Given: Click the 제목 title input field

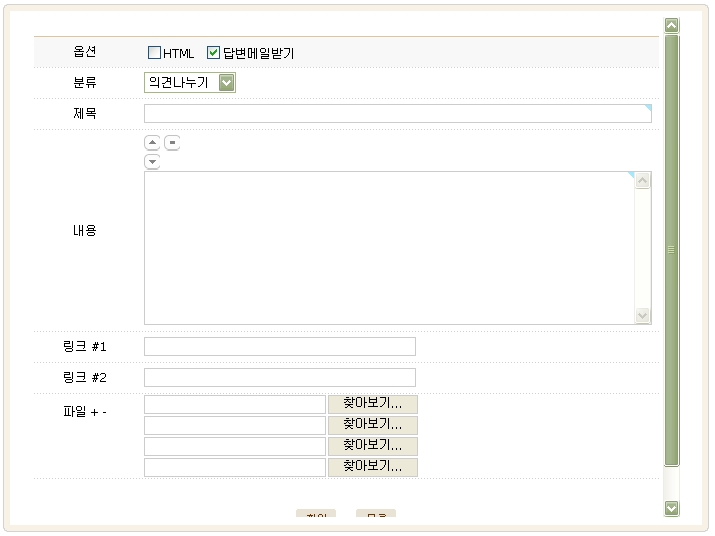Looking at the screenshot, I should [x=397, y=114].
